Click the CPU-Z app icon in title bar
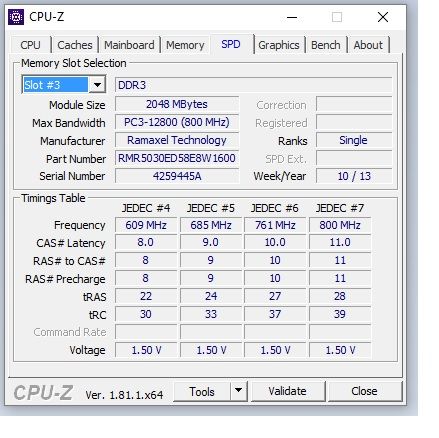The image size is (439, 438). [x=16, y=17]
